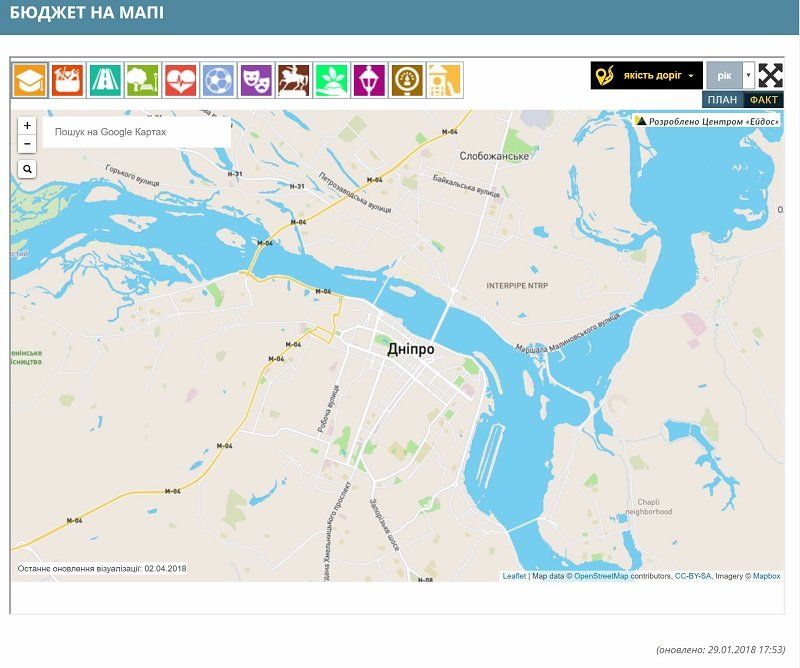Select the healthcare heart icon
The height and width of the screenshot is (668, 800).
click(181, 80)
